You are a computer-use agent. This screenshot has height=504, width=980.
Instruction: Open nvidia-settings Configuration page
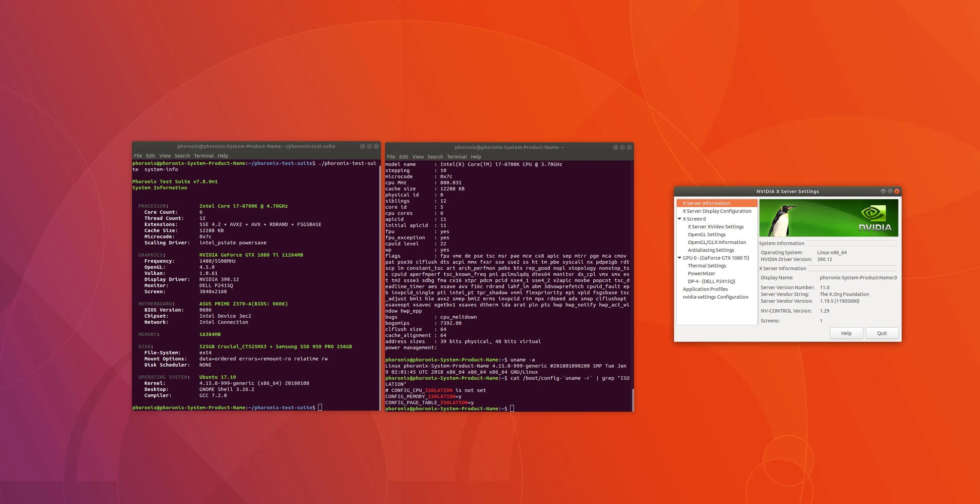click(715, 297)
